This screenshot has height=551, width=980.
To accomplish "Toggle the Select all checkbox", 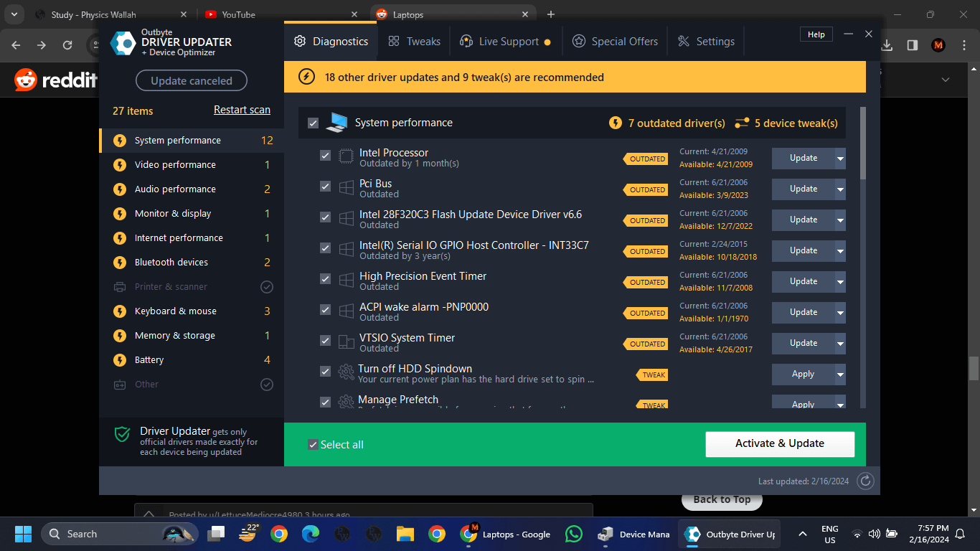I will coord(313,445).
